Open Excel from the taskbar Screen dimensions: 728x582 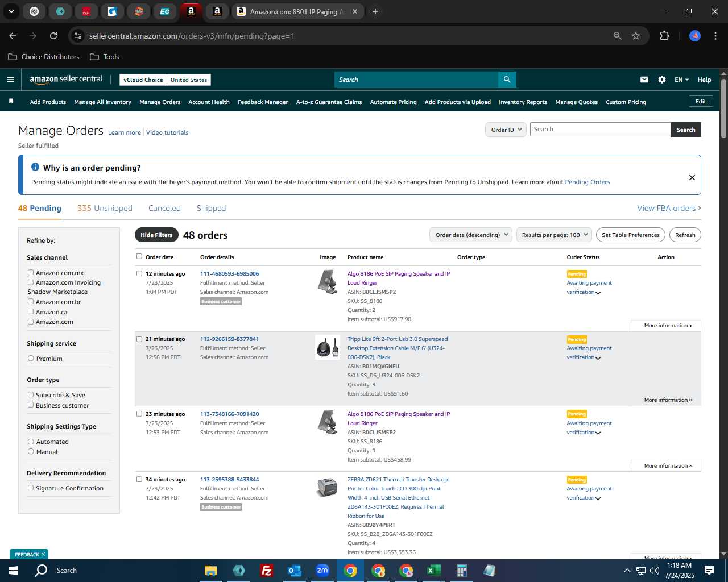(433, 571)
